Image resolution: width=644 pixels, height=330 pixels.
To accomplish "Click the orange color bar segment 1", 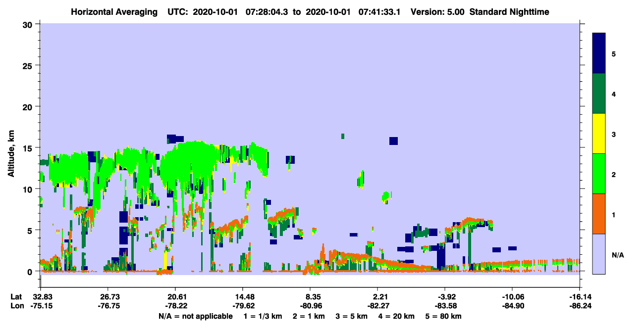I will 599,214.
